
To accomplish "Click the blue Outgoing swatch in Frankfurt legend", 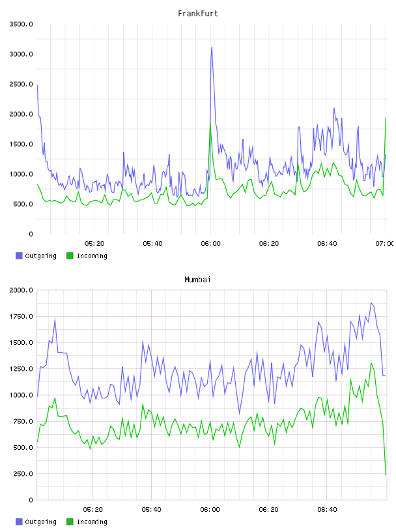I will [x=19, y=256].
